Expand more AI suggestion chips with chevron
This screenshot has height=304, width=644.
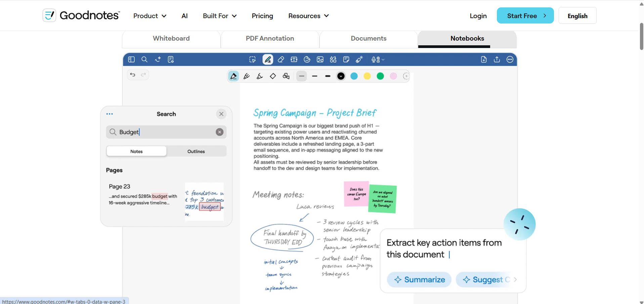515,280
